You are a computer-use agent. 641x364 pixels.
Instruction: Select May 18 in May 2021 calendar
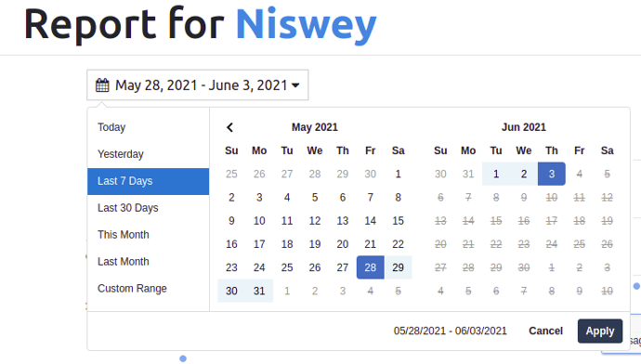click(287, 244)
